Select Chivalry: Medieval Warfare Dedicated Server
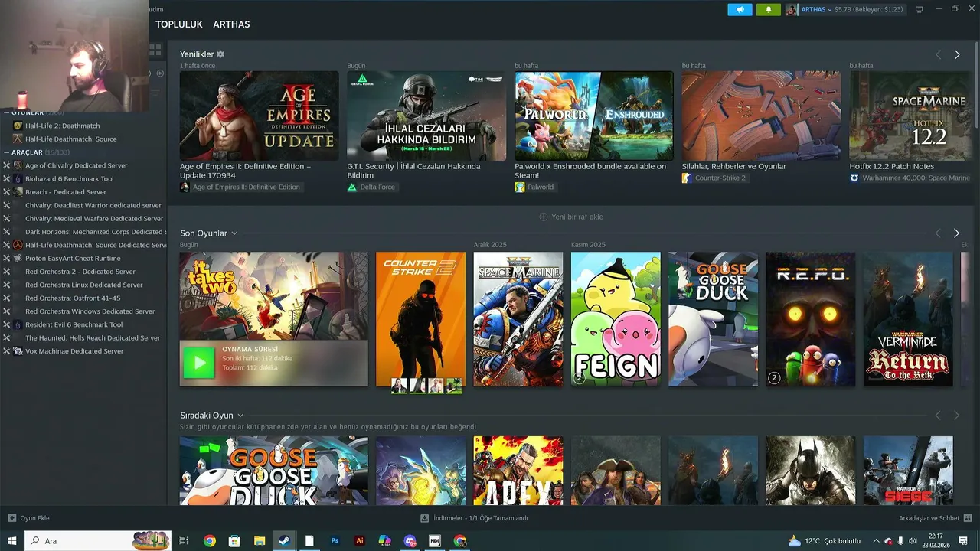 click(93, 219)
